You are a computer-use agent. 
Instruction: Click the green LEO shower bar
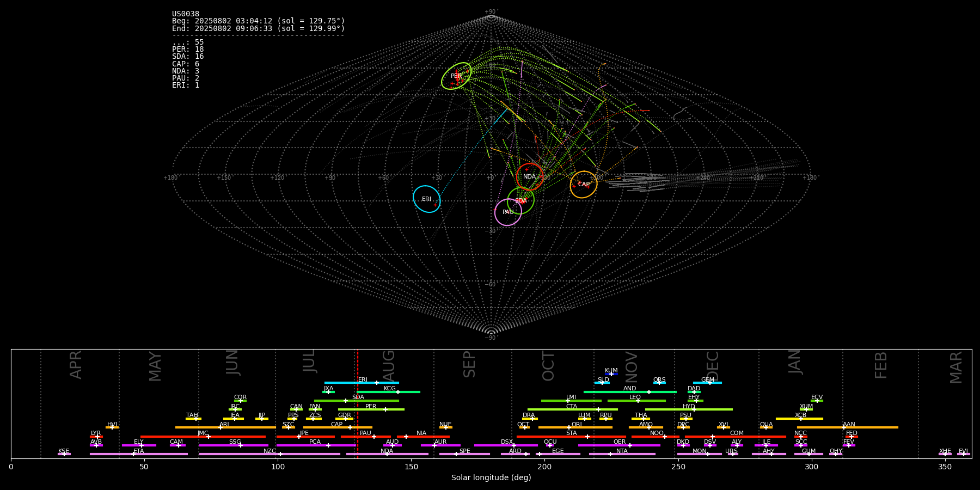point(636,401)
